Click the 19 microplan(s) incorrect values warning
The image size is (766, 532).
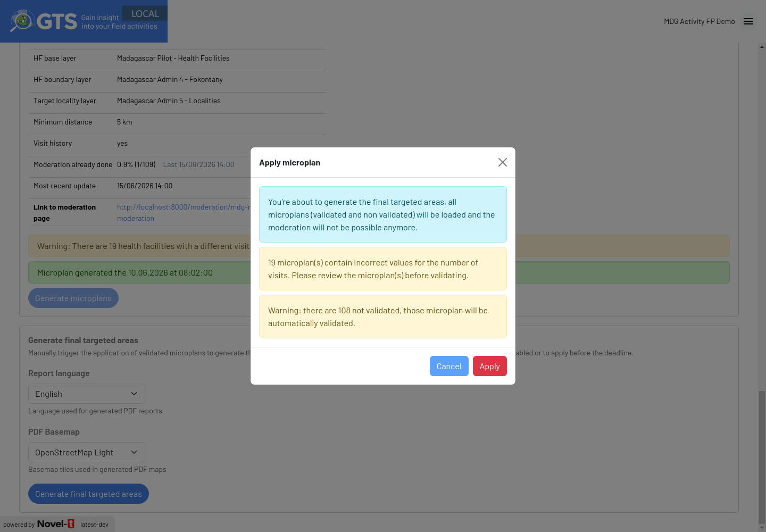[383, 269]
